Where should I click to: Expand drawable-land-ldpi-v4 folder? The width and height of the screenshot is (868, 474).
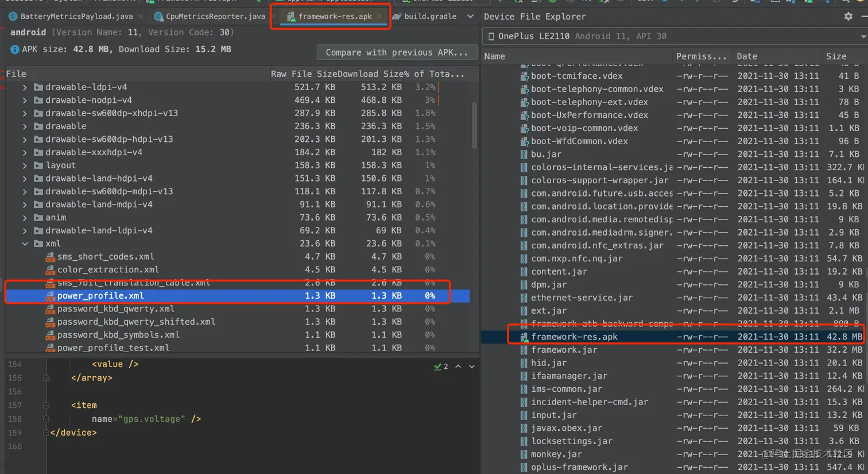[x=25, y=231]
